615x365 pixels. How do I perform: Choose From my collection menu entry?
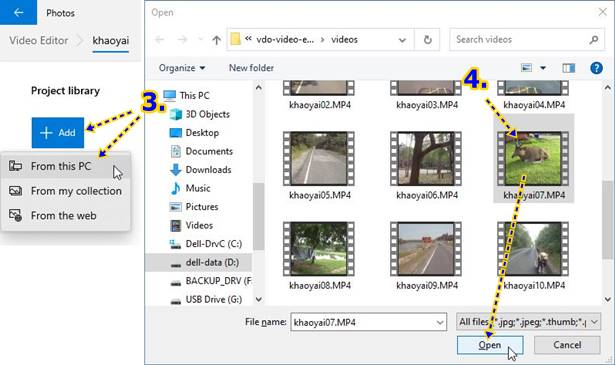[x=66, y=191]
